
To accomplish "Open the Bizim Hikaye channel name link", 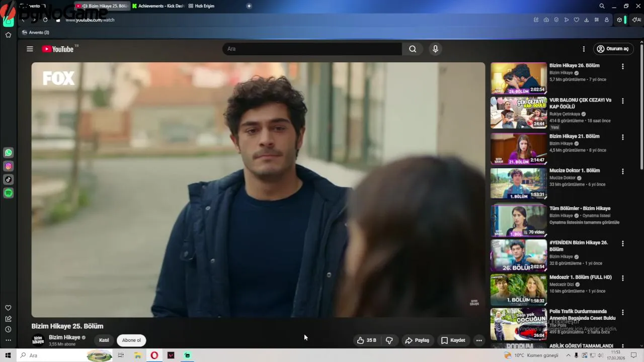I will coord(64,337).
